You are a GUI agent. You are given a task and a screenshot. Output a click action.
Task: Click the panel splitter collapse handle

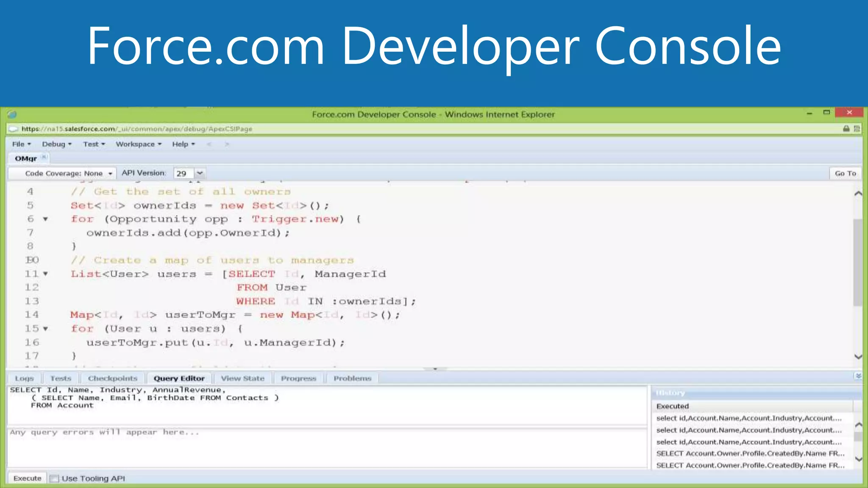tap(435, 369)
